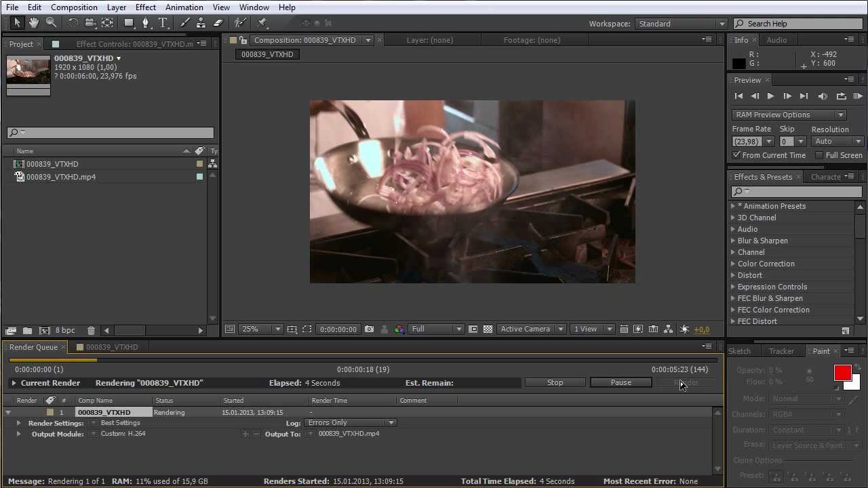
Task: Select the Brush tool
Action: (x=185, y=23)
